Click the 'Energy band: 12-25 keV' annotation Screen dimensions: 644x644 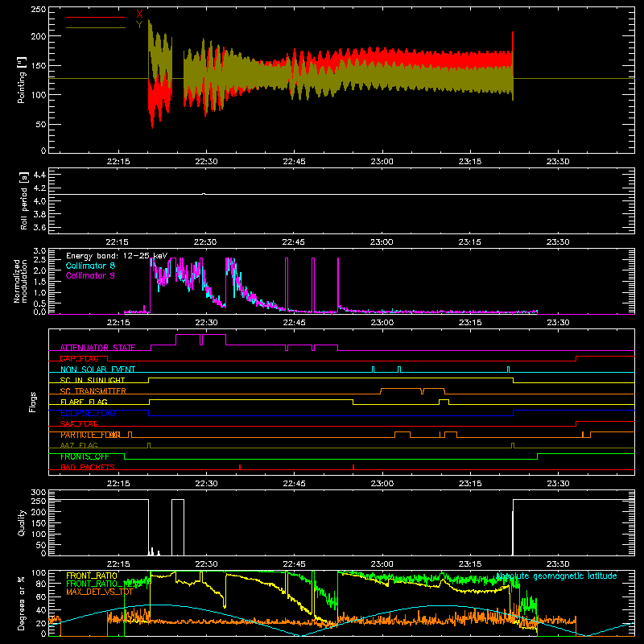click(x=117, y=256)
